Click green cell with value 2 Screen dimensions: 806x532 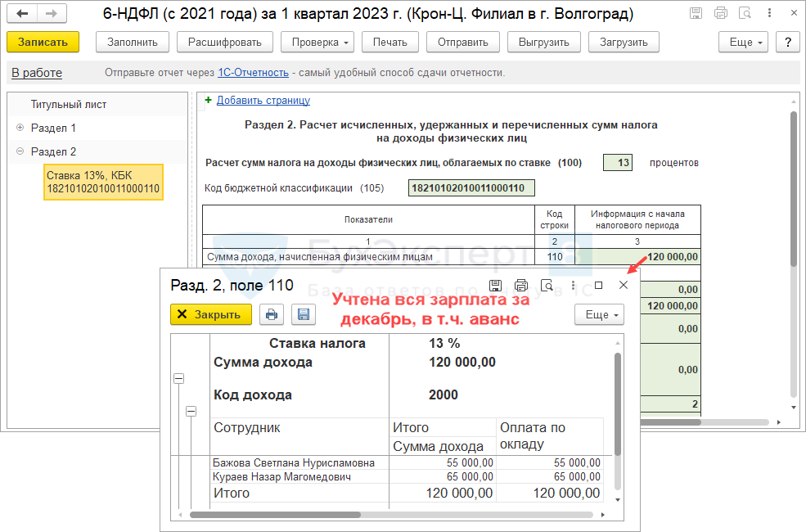(670, 404)
